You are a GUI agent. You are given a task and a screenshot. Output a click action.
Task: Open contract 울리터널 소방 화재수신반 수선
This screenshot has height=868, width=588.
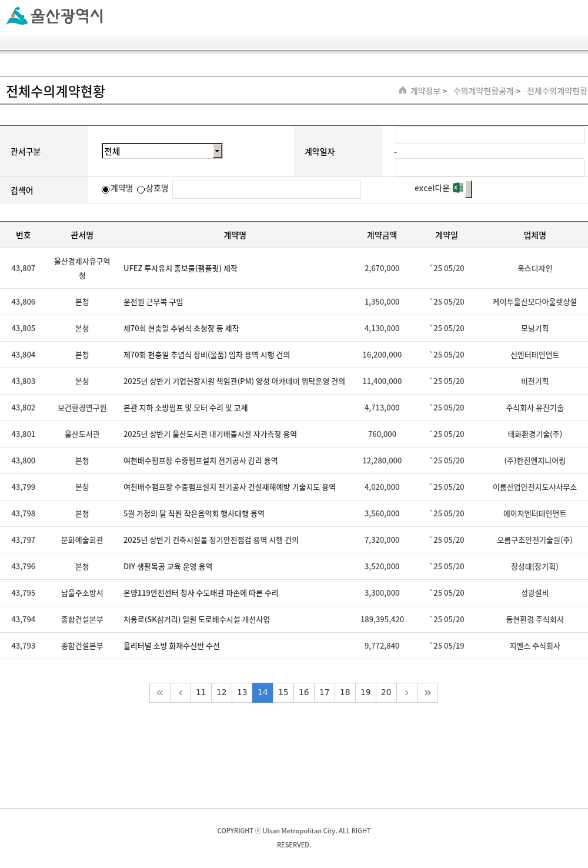click(x=172, y=646)
